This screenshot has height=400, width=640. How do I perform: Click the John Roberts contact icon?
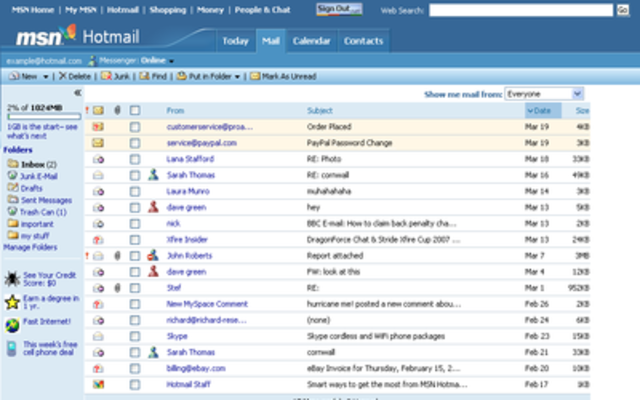pos(153,256)
